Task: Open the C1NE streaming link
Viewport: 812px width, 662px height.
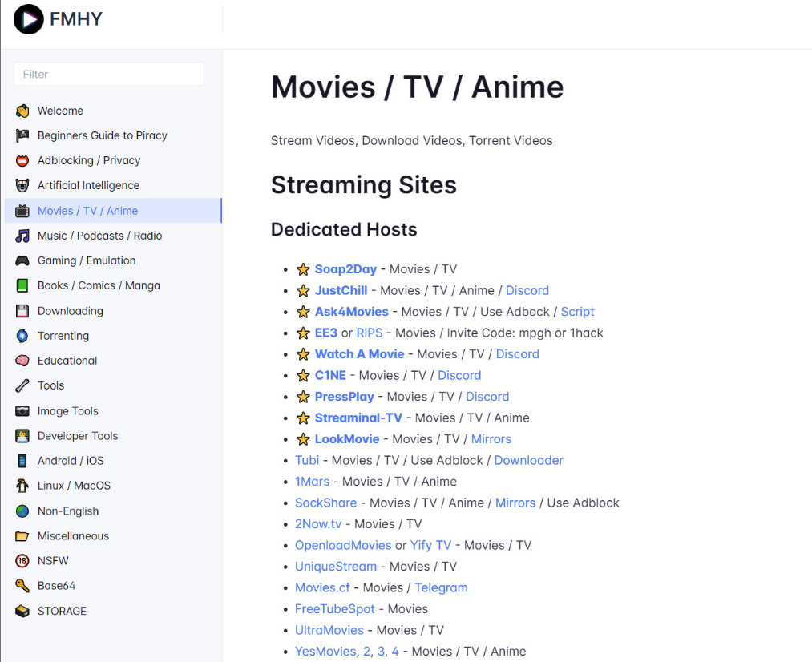Action: tap(330, 375)
